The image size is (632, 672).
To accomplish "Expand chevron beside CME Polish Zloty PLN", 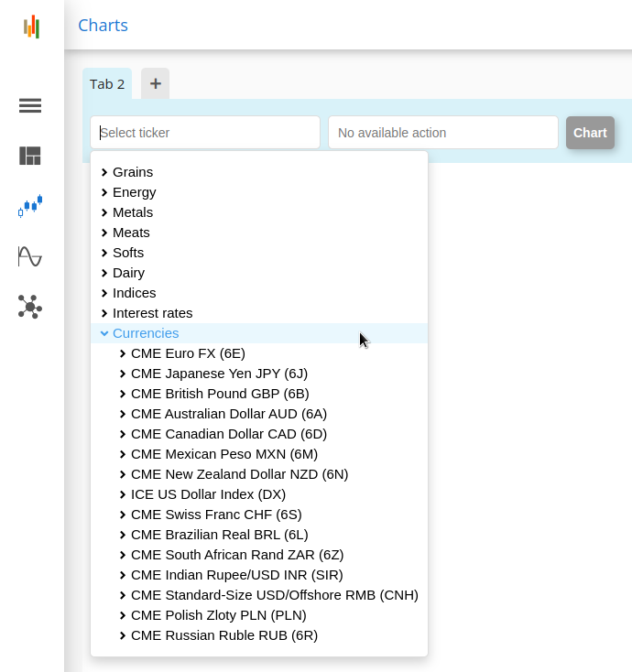I will [x=123, y=615].
